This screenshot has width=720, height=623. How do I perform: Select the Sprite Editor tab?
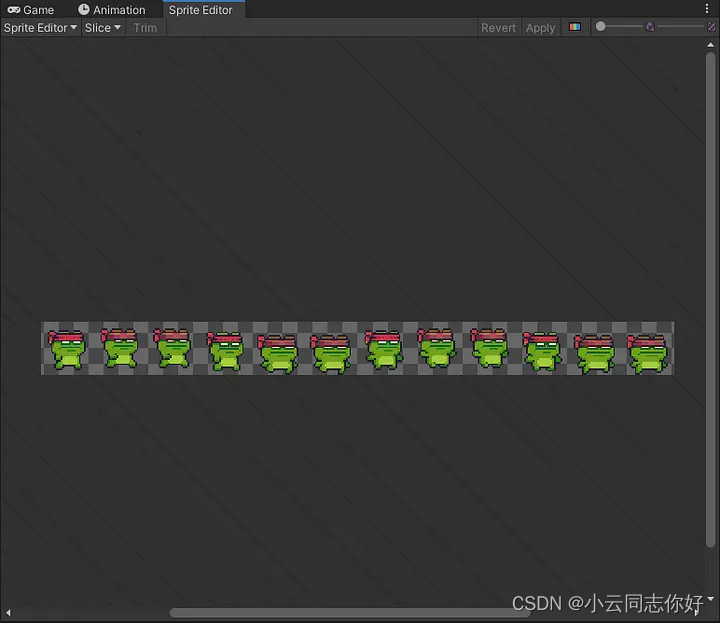[x=201, y=10]
